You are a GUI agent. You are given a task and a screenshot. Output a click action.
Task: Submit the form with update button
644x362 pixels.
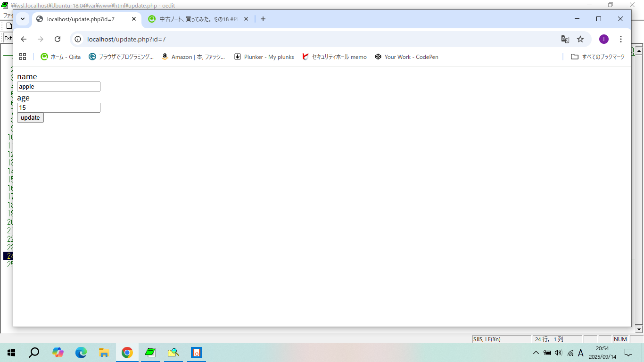coord(30,118)
